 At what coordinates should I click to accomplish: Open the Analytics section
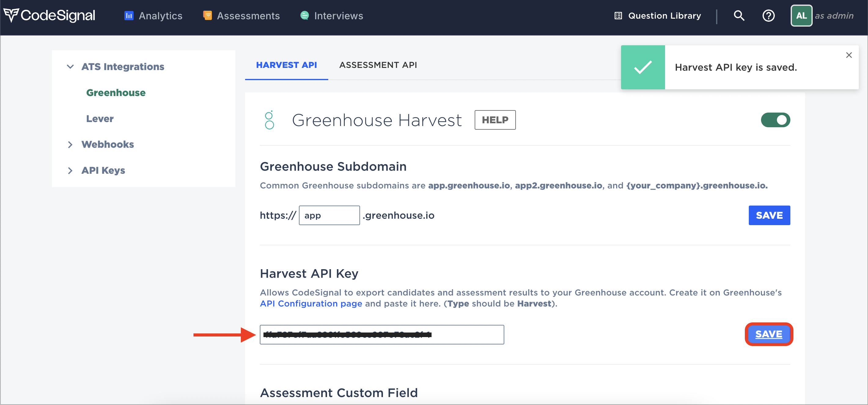click(153, 16)
